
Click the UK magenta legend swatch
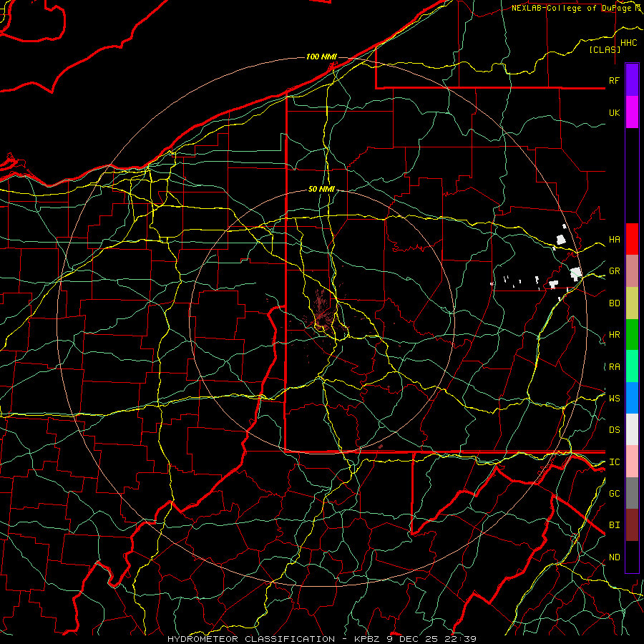click(x=632, y=112)
